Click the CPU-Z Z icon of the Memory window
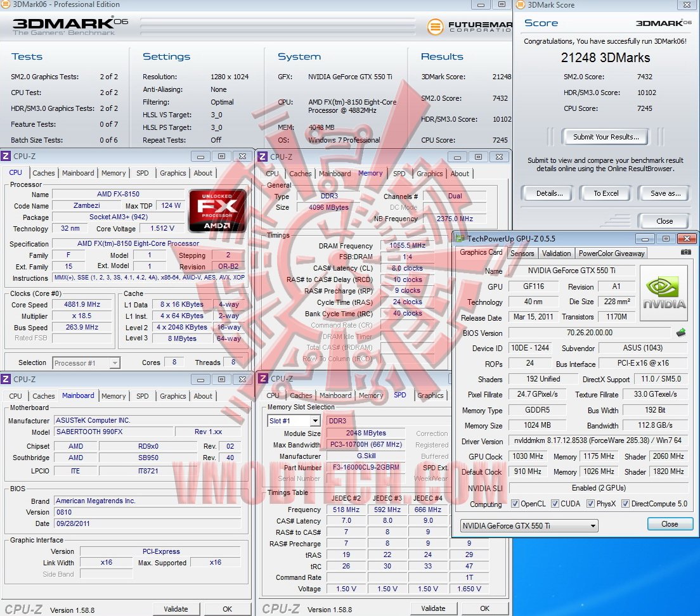 [263, 157]
